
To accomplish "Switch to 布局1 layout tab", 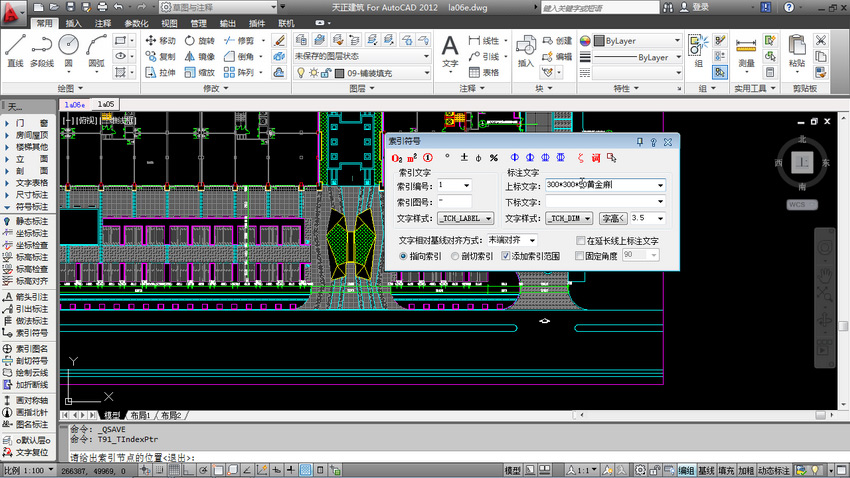I will pos(140,415).
